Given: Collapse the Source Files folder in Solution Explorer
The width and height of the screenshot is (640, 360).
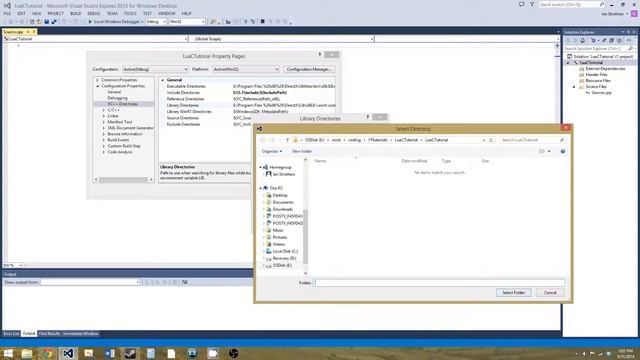Looking at the screenshot, I should click(574, 87).
